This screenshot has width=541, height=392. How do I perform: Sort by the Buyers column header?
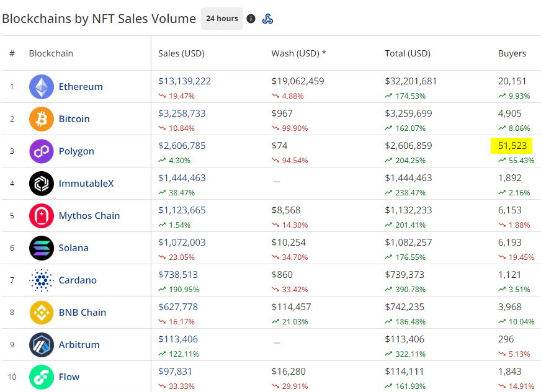(x=512, y=53)
